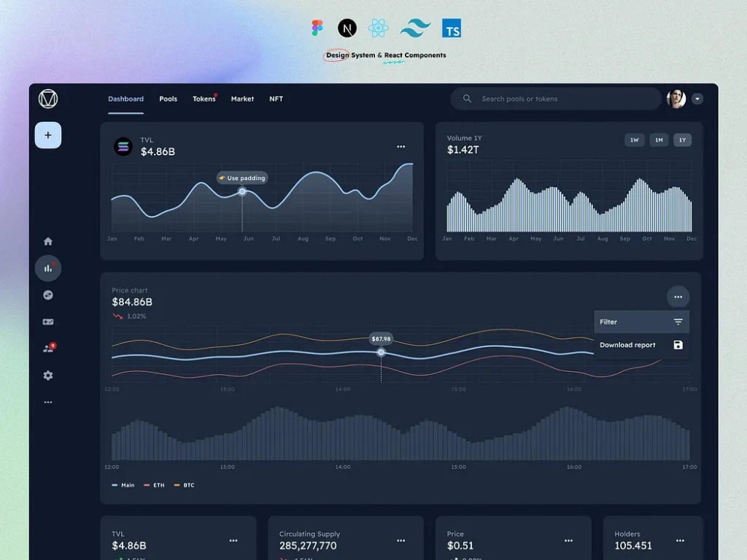Image resolution: width=747 pixels, height=560 pixels.
Task: Click the Search pools or tokens field
Action: [556, 99]
